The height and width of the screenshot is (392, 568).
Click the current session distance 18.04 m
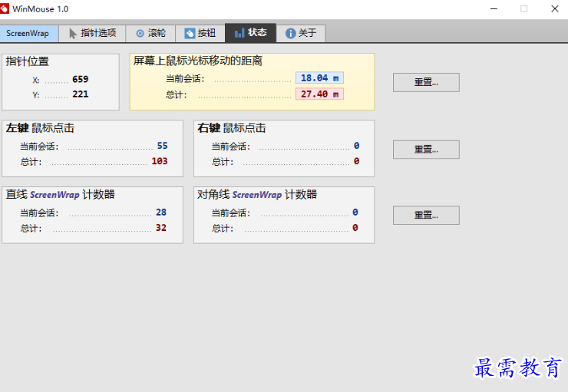click(x=319, y=77)
